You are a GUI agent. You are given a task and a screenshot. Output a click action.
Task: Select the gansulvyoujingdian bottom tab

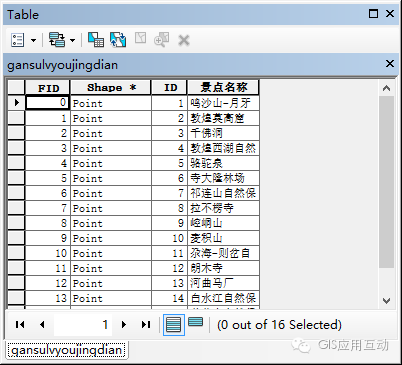(66, 350)
